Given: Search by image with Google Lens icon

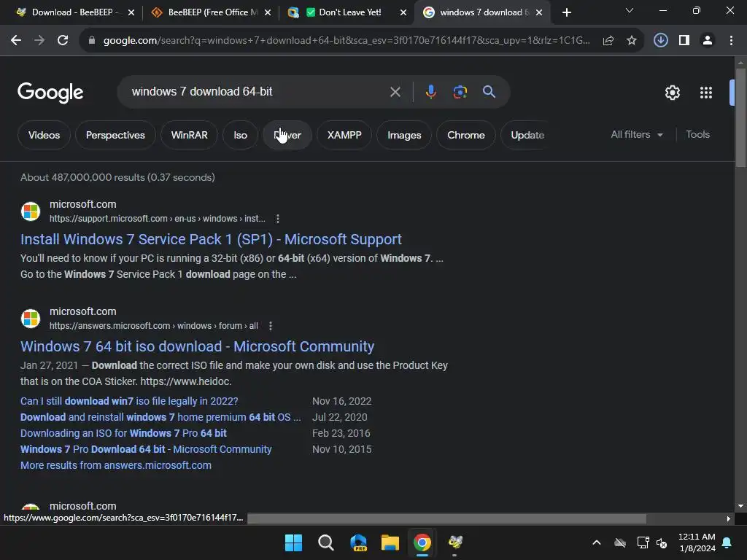Looking at the screenshot, I should click(x=460, y=92).
